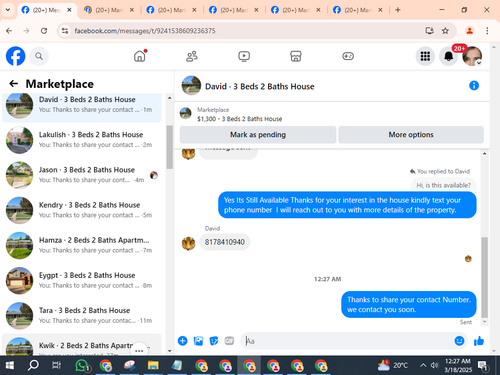Click the phone number message 8178410940
Viewport: 500px width, 375px height.
click(x=225, y=242)
